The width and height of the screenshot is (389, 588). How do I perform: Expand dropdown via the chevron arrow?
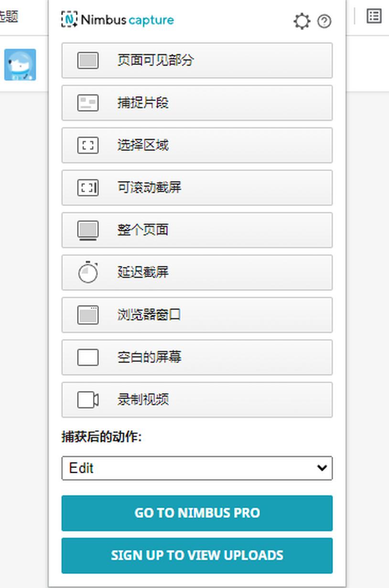coord(322,468)
